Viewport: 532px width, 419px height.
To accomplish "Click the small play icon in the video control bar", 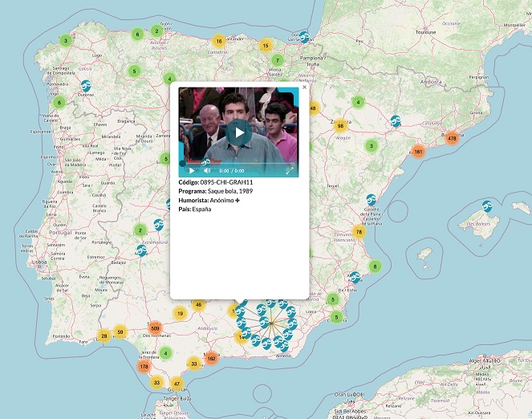I will tap(192, 171).
